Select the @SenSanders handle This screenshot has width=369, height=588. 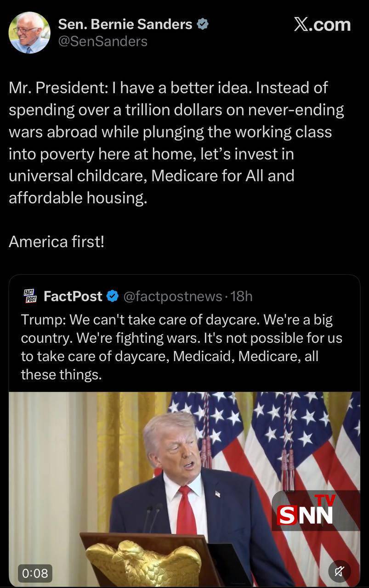pyautogui.click(x=102, y=41)
